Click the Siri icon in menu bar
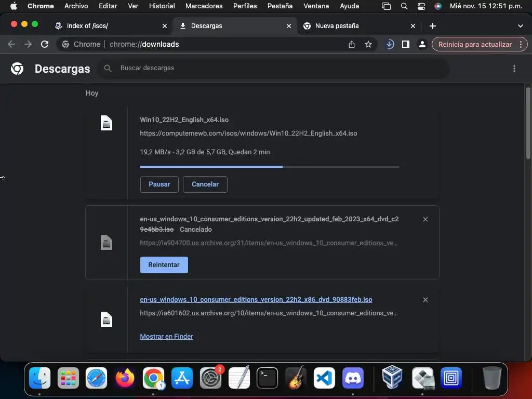This screenshot has height=399, width=532. pos(437,6)
